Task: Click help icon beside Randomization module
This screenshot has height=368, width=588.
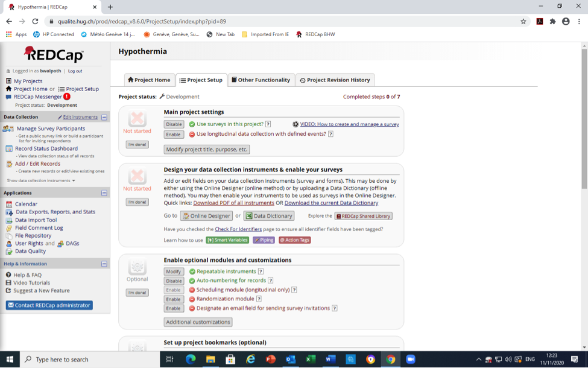Action: [x=259, y=299]
